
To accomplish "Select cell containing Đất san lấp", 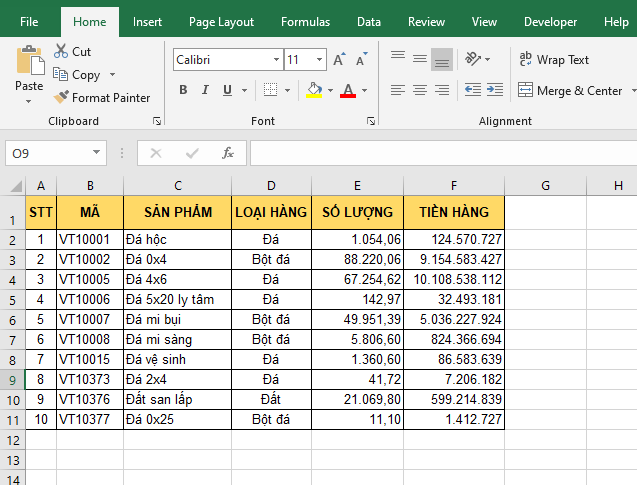I will coord(177,399).
